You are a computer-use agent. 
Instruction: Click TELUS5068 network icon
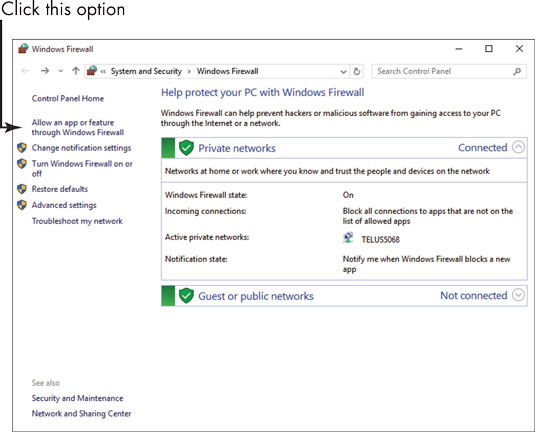click(x=348, y=237)
